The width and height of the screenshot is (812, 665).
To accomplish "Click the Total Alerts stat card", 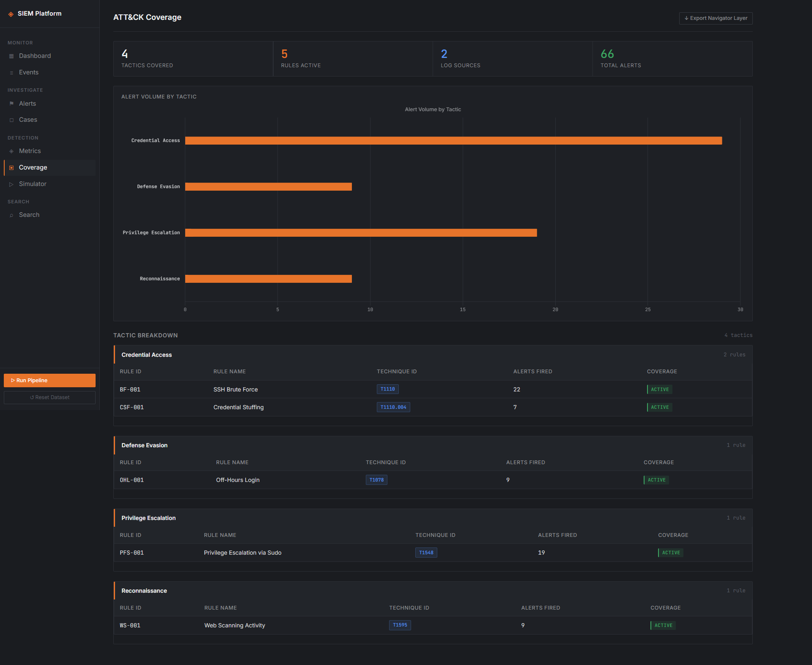I will pos(672,59).
